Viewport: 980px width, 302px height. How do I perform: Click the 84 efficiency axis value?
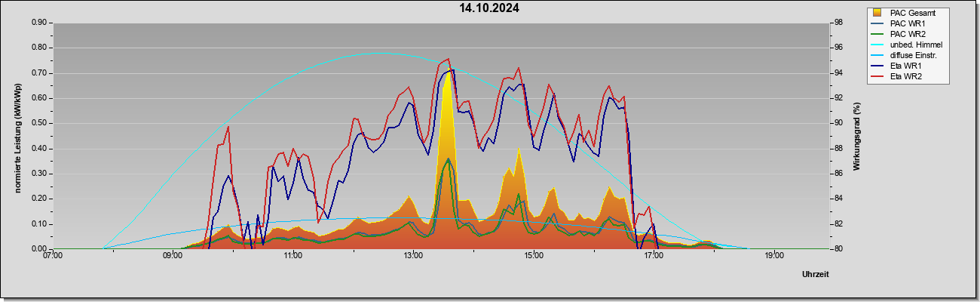tap(839, 199)
